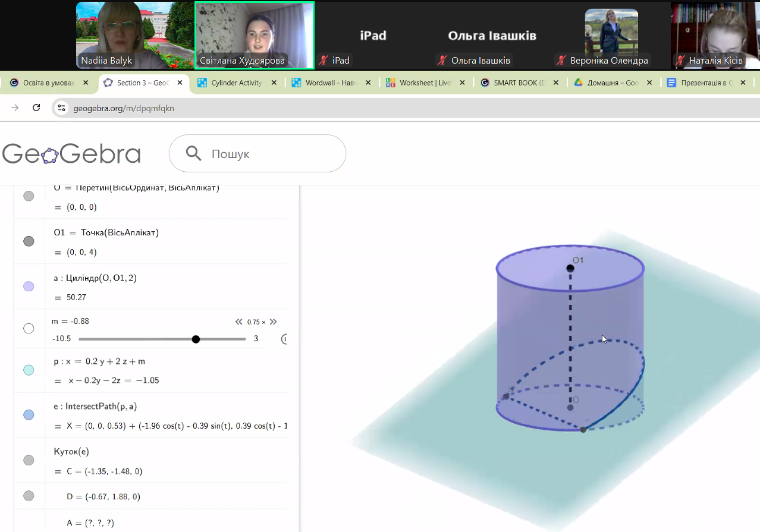This screenshot has height=532, width=760.
Task: Switch to the SMART BOOK tab
Action: coord(519,83)
